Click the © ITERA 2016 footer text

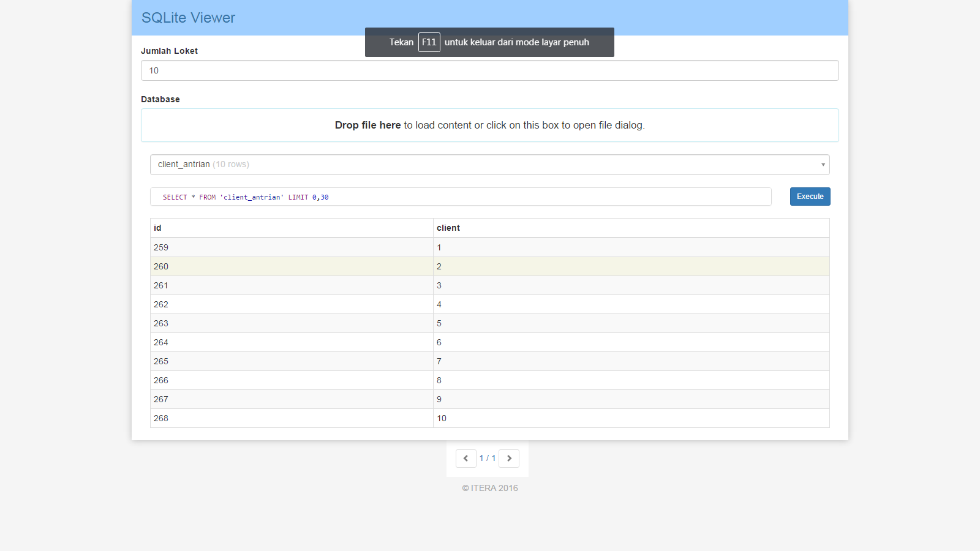490,488
